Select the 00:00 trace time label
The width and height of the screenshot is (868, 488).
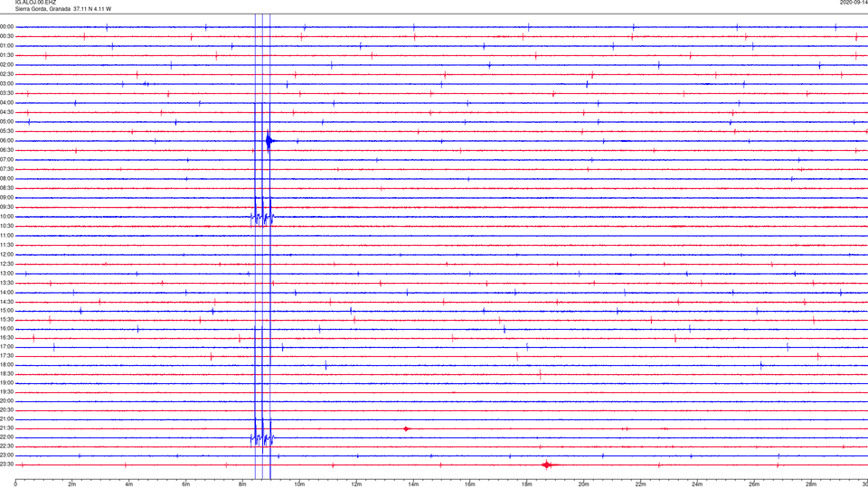point(6,26)
